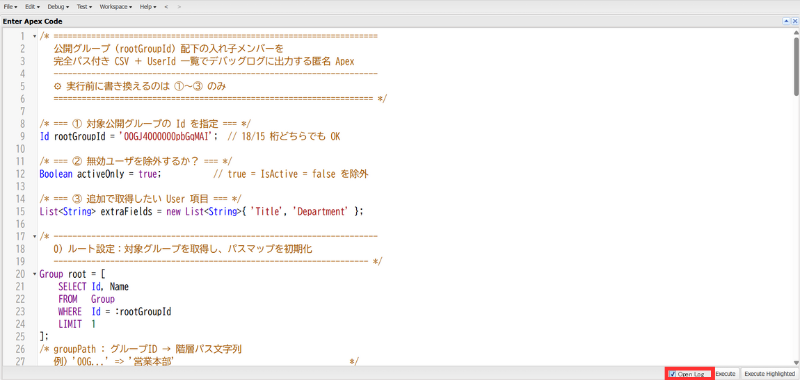Image resolution: width=800 pixels, height=380 pixels.
Task: Click the Execute Highlighted button
Action: 769,374
